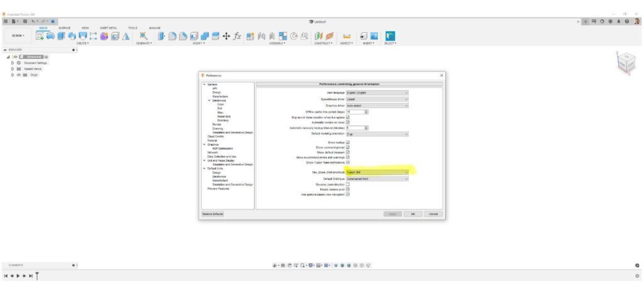
Task: Click the ViewCube in the canvas corner
Action: point(626,63)
